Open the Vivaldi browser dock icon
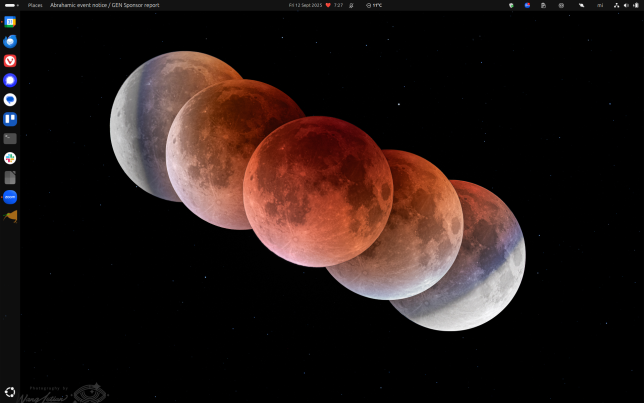The image size is (644, 403). 10,61
